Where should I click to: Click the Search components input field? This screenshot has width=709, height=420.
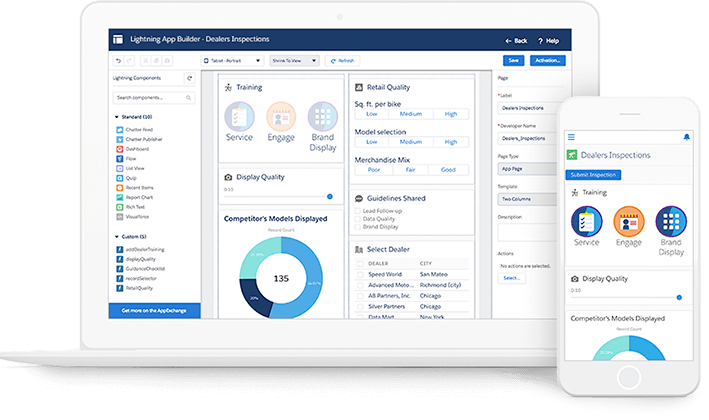(x=154, y=98)
